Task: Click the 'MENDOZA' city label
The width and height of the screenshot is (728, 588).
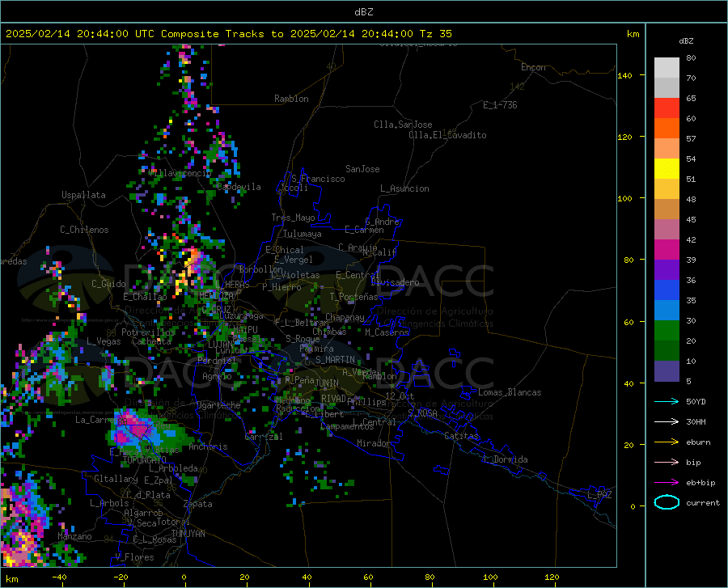Action: 216,295
